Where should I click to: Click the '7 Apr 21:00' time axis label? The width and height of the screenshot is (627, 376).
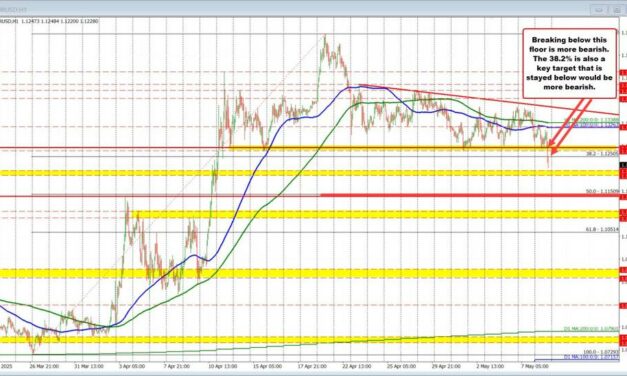coord(177,366)
